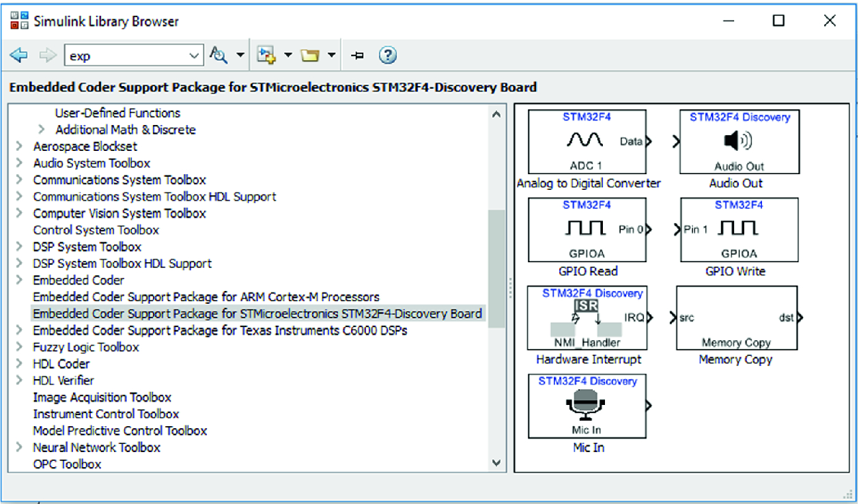Expand the HDL Coder node
Image resolution: width=859 pixels, height=504 pixels.
[20, 364]
